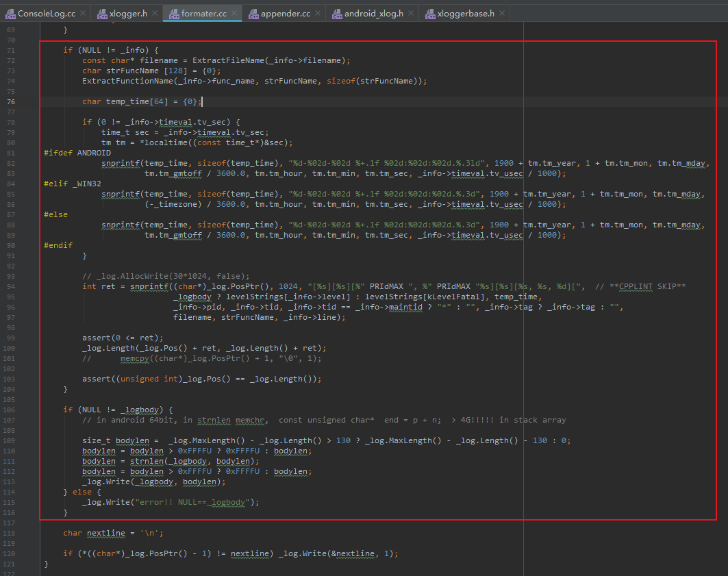Close the xlogger.h tab
Viewport: 728px width, 576px height.
(154, 12)
